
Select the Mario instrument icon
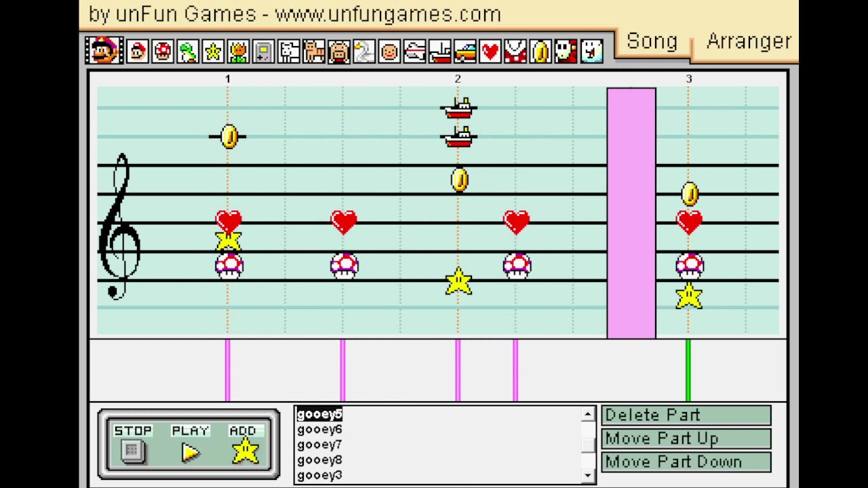pos(138,52)
